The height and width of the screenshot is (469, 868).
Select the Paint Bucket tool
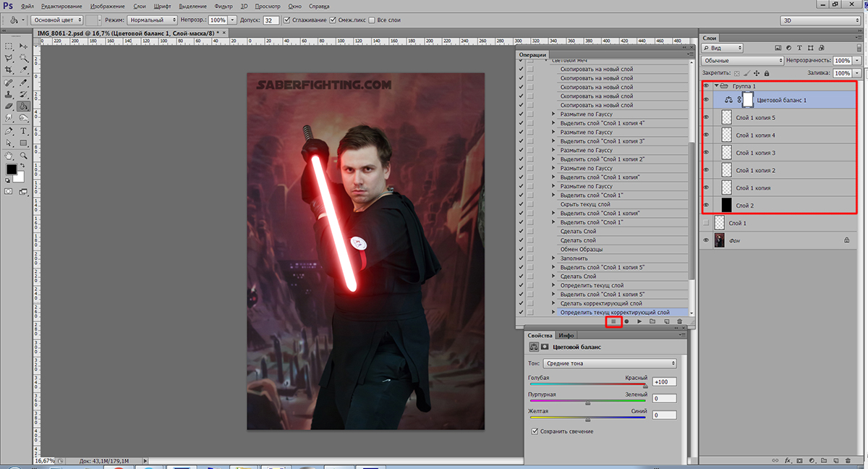(24, 106)
